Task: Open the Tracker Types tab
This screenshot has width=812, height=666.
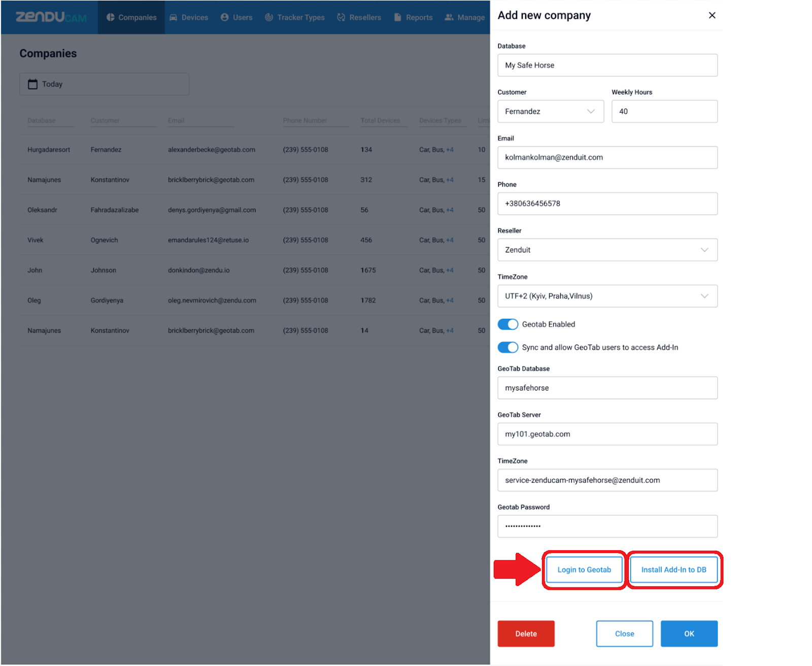Action: (295, 17)
